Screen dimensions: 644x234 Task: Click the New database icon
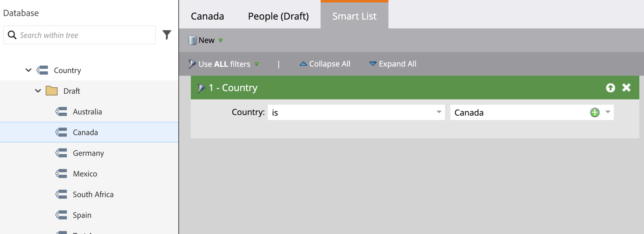click(192, 40)
